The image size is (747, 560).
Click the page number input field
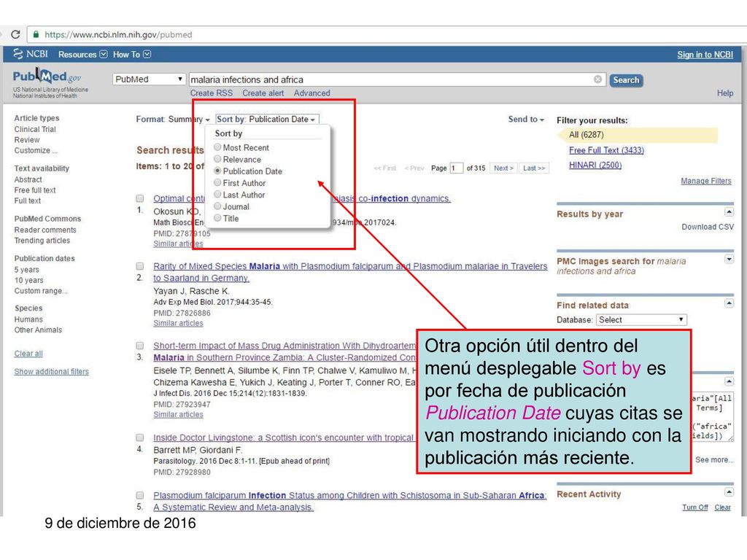pos(456,168)
